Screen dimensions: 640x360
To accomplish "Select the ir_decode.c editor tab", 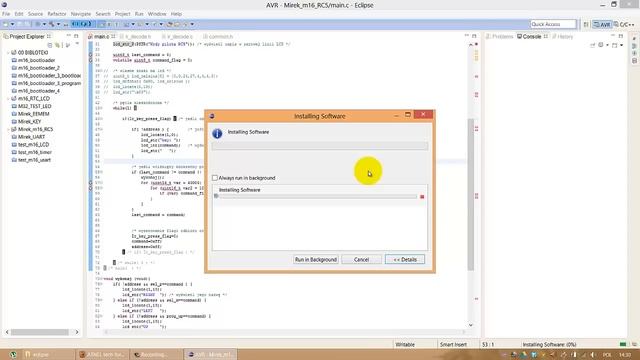I will [177, 37].
